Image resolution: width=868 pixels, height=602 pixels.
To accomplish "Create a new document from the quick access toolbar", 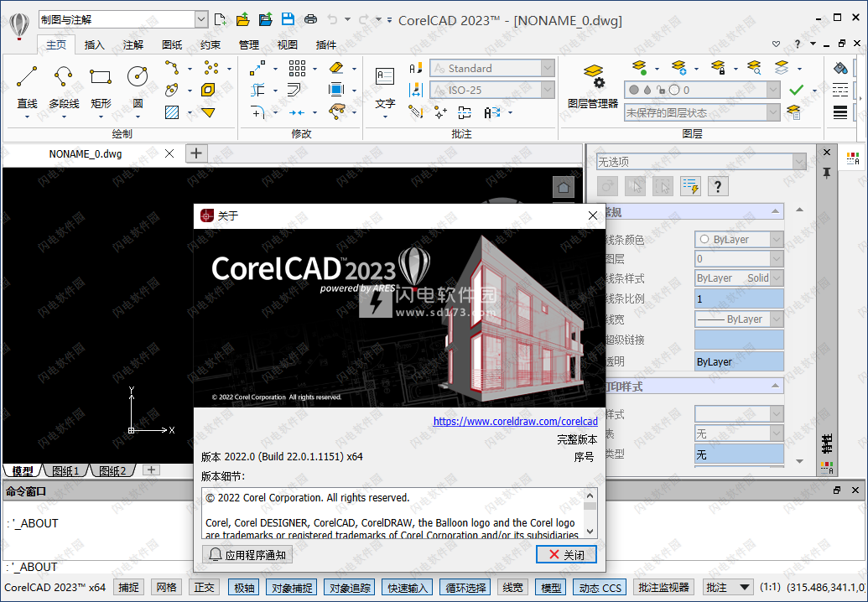I will (221, 19).
